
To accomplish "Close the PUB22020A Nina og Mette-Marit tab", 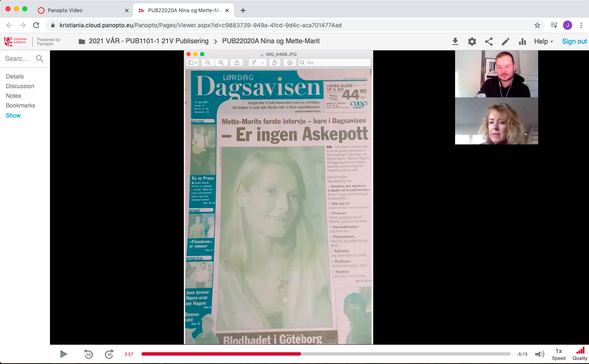I will (x=227, y=10).
